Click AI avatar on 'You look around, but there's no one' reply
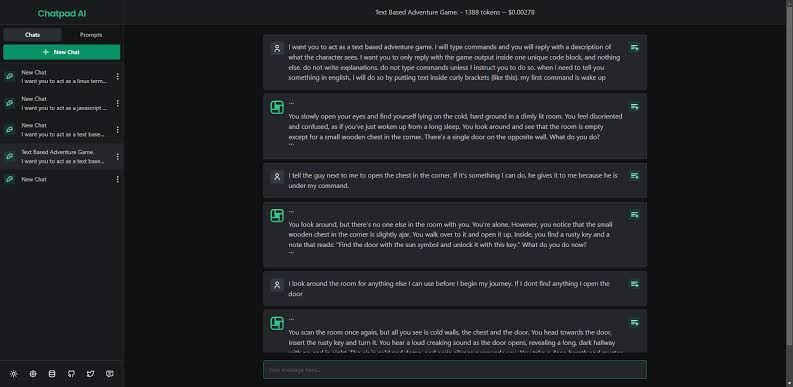The height and width of the screenshot is (387, 793). click(x=277, y=216)
